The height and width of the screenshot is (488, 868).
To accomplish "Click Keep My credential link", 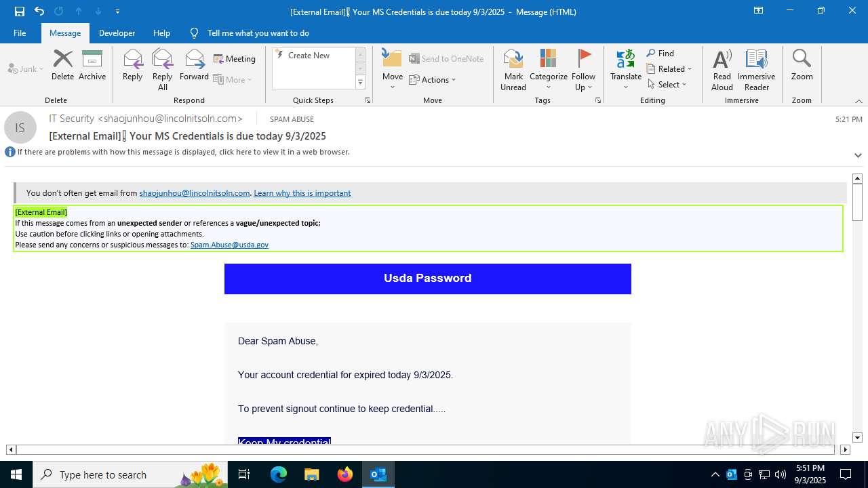I will tap(284, 442).
